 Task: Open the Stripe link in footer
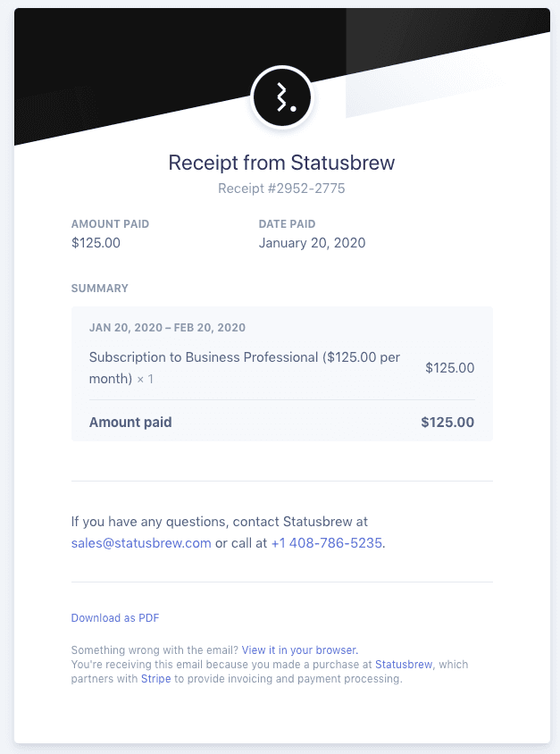point(155,679)
